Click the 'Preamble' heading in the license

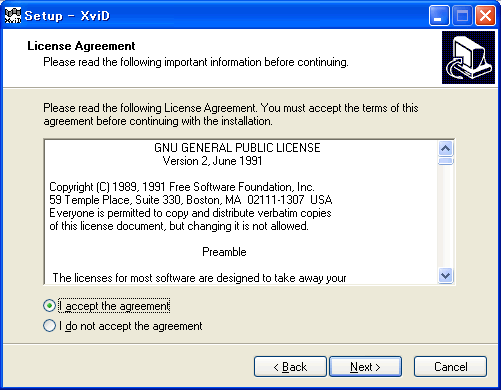[x=224, y=252]
